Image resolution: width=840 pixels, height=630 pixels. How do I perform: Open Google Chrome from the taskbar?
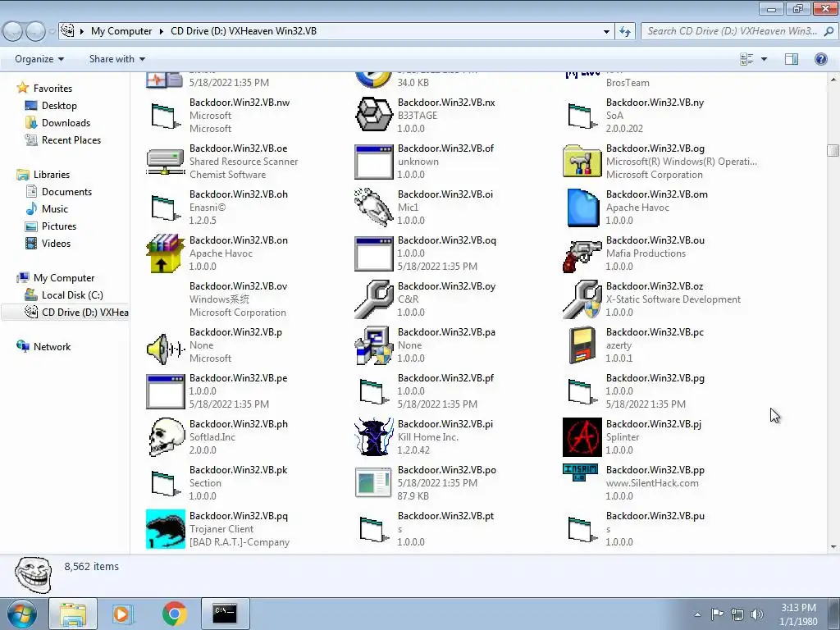tap(175, 614)
